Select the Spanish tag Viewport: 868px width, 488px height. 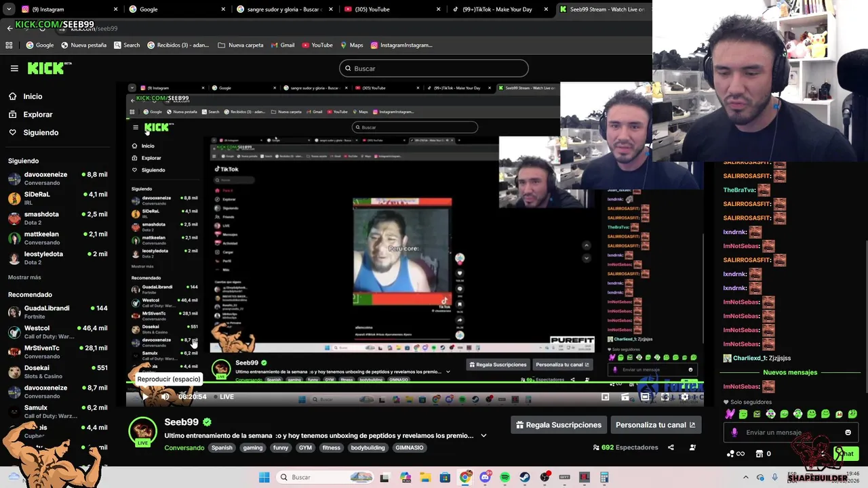222,448
